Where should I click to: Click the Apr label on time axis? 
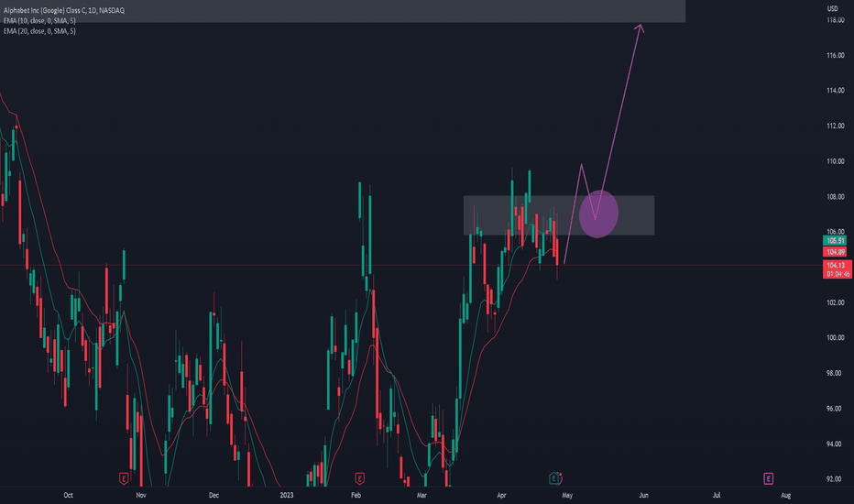tap(501, 495)
